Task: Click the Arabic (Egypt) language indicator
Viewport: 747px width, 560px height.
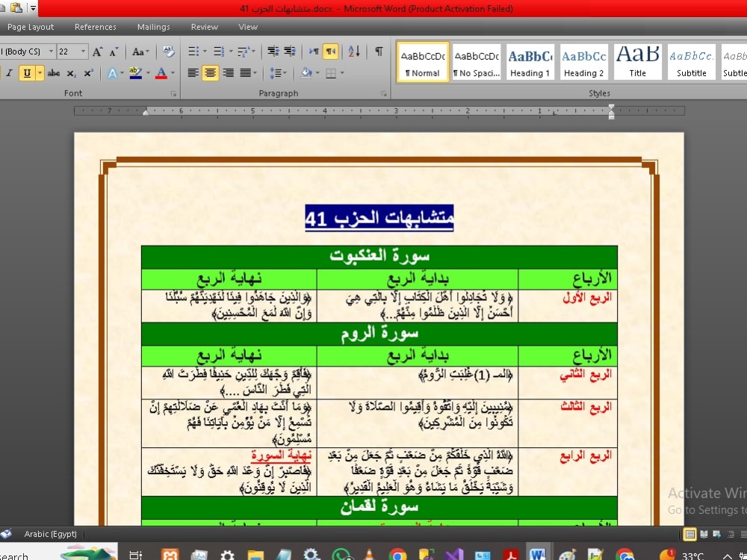Action: pos(51,534)
